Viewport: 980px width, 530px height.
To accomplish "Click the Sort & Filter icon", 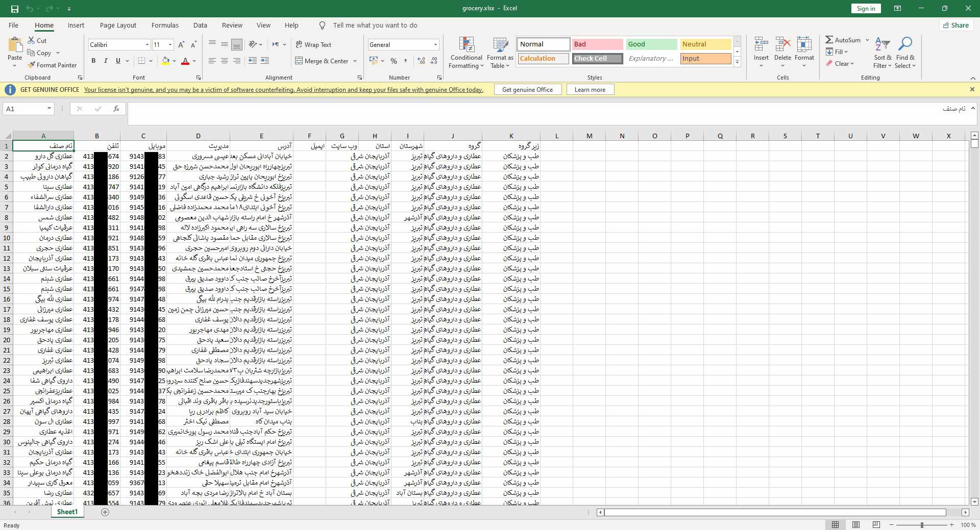I will click(882, 45).
